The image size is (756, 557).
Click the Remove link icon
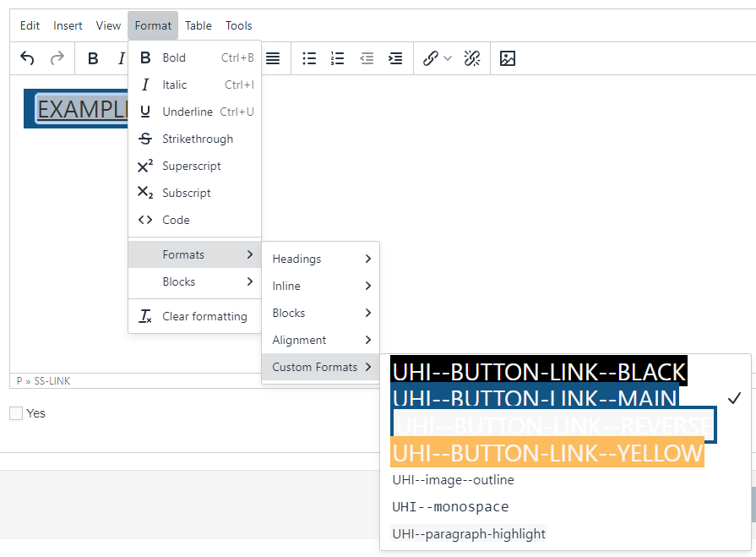click(x=472, y=58)
